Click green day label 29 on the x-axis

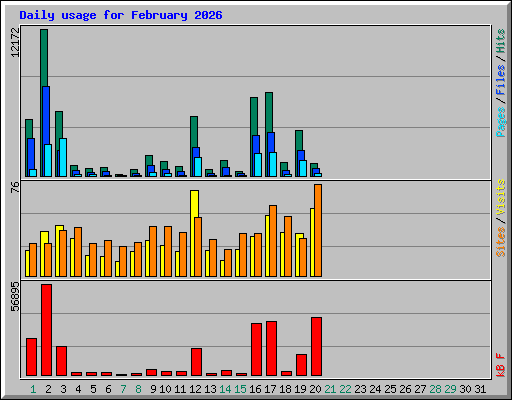pyautogui.click(x=450, y=389)
